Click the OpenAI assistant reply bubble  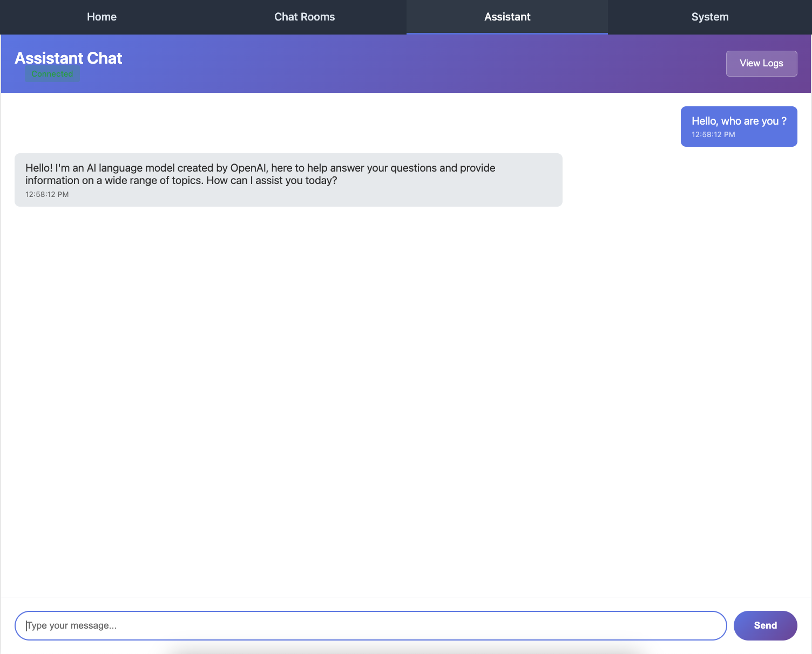[288, 180]
